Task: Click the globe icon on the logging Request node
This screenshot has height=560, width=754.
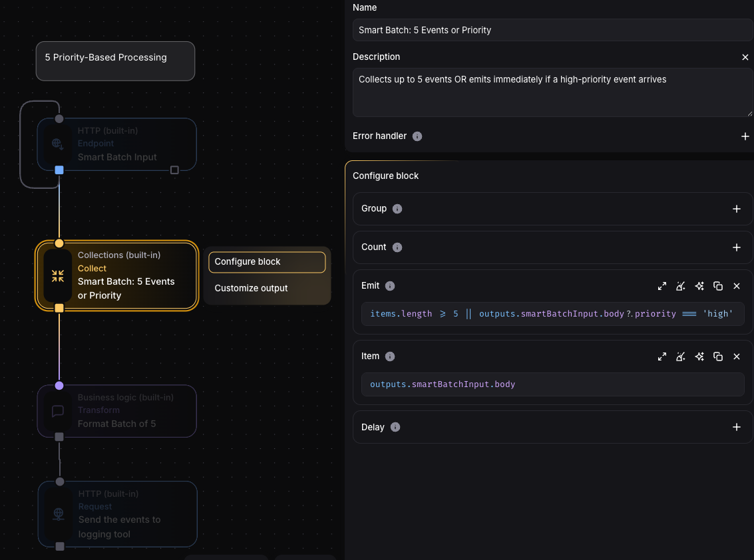Action: [x=58, y=513]
